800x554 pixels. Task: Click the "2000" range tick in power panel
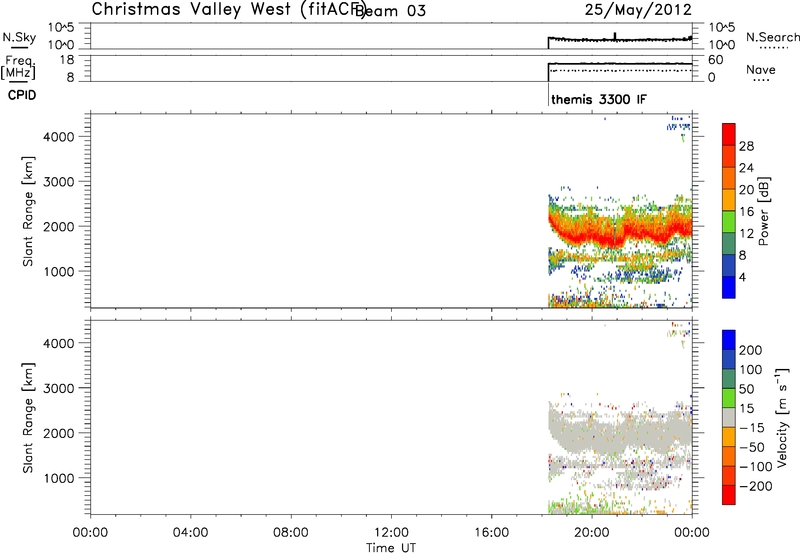[59, 227]
